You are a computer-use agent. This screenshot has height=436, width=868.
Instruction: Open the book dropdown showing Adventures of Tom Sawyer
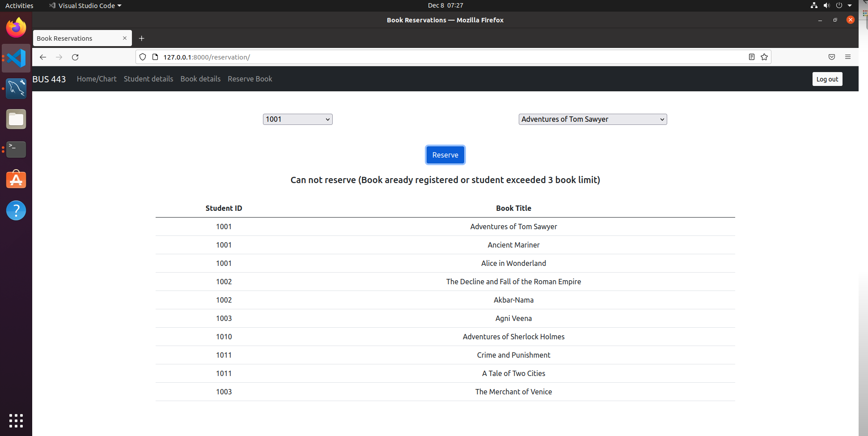click(x=593, y=119)
